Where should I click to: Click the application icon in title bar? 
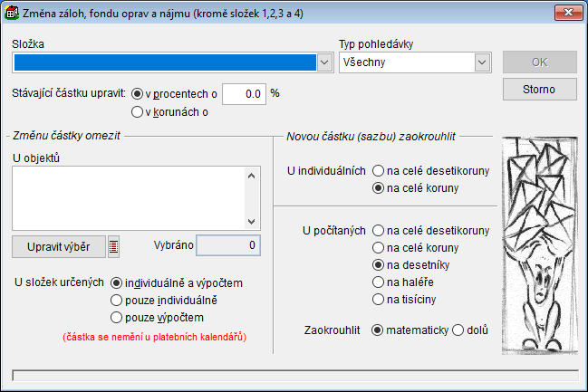point(12,13)
